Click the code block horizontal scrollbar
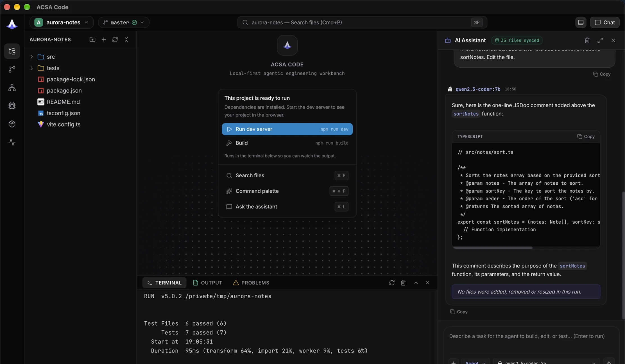The height and width of the screenshot is (364, 625). 492,248
